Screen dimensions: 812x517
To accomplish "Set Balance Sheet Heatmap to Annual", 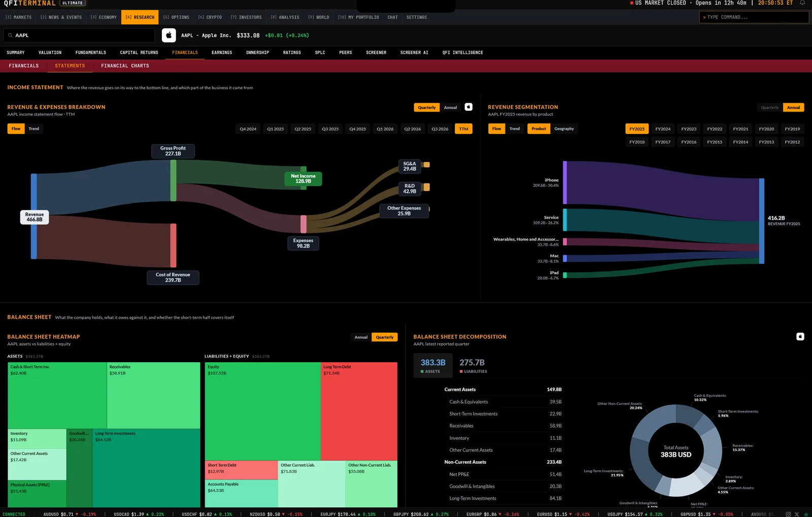I will point(361,337).
